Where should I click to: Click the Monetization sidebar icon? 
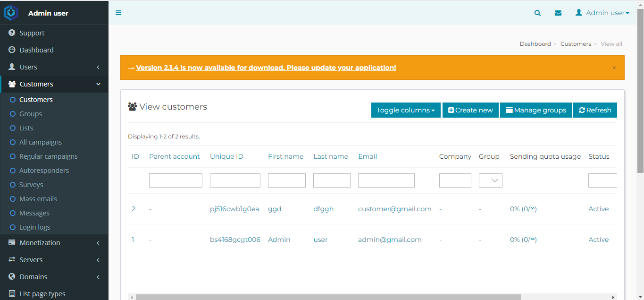coord(11,242)
